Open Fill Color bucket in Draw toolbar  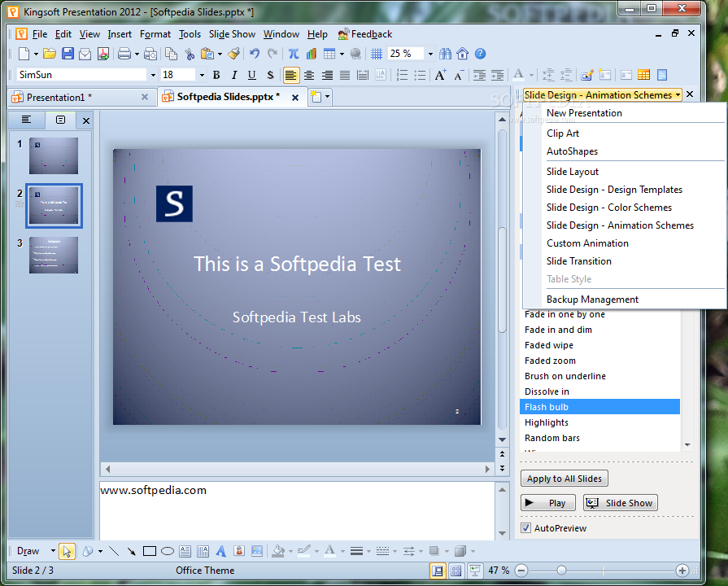click(278, 551)
